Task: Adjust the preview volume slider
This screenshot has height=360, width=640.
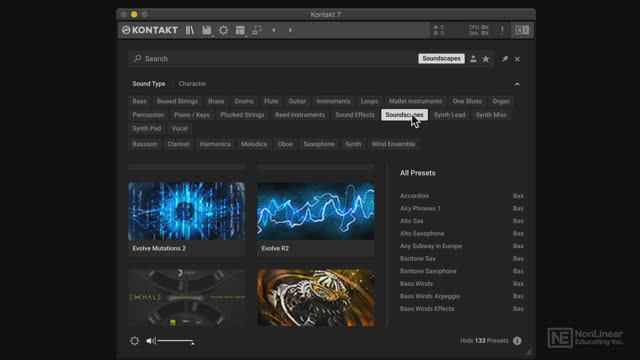Action: [x=176, y=341]
